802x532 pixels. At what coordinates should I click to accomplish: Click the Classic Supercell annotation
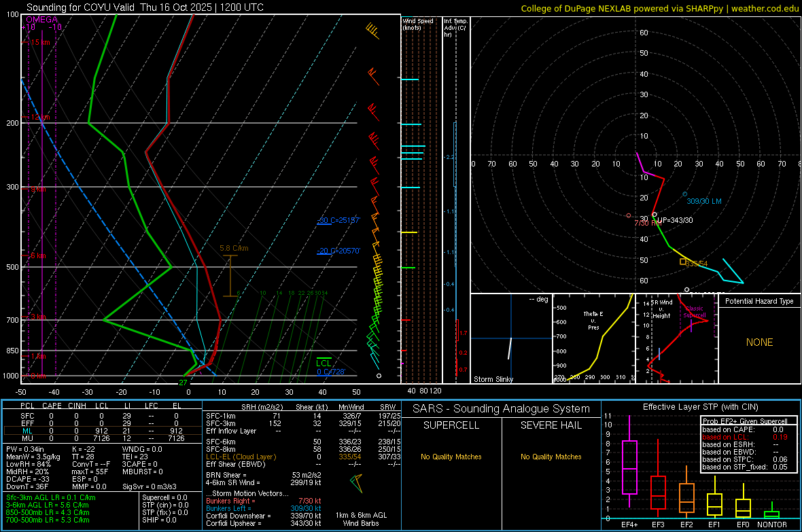tap(695, 312)
